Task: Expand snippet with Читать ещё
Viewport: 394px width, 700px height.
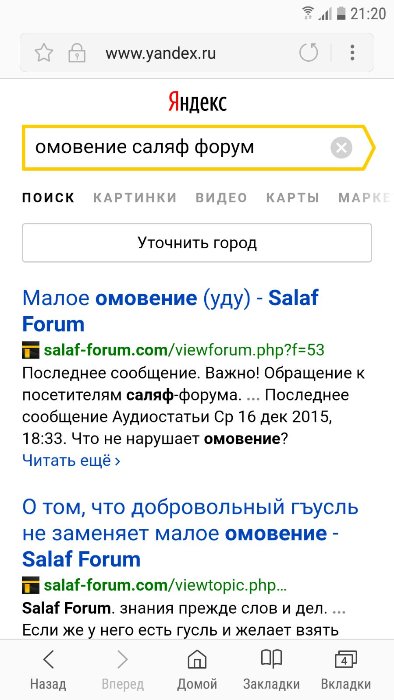Action: [71, 460]
